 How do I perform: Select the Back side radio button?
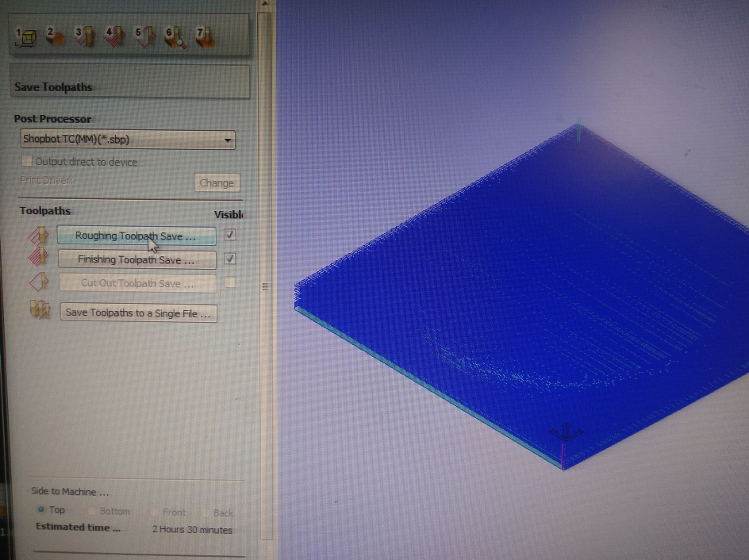(205, 512)
